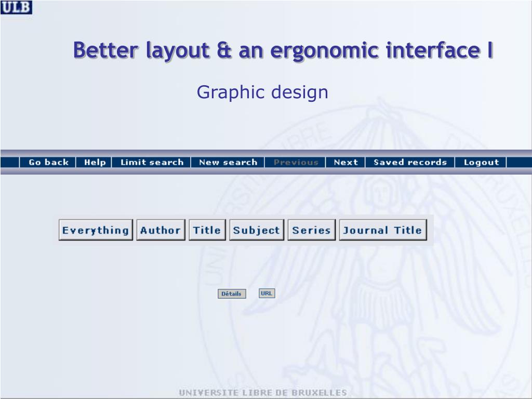
Task: Click the ULB logo
Action: coord(16,7)
